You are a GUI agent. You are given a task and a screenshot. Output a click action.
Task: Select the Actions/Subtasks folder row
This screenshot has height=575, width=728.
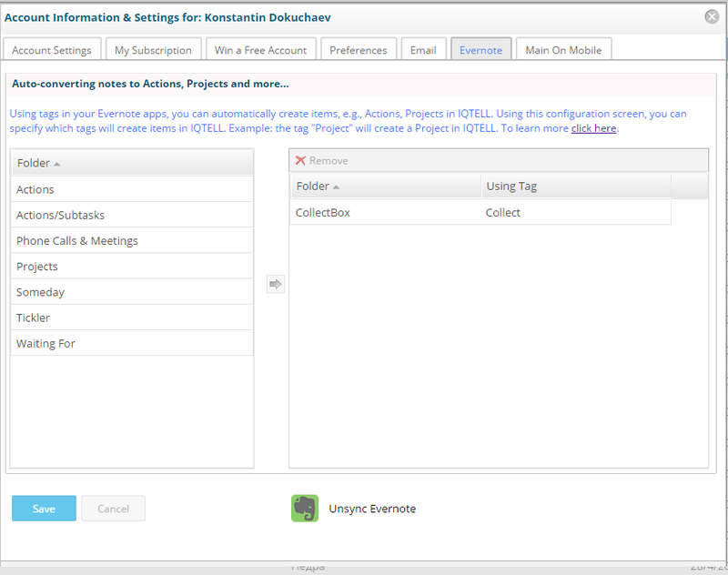pyautogui.click(x=132, y=215)
